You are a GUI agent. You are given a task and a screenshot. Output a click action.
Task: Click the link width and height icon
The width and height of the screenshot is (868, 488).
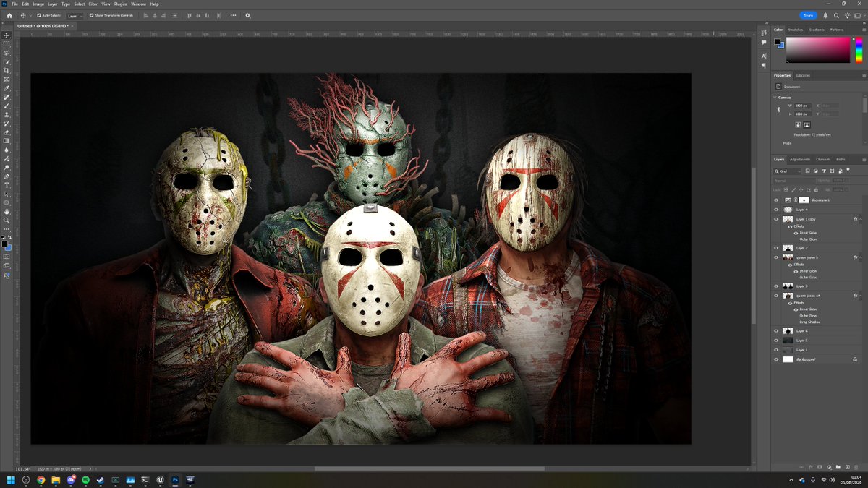778,110
